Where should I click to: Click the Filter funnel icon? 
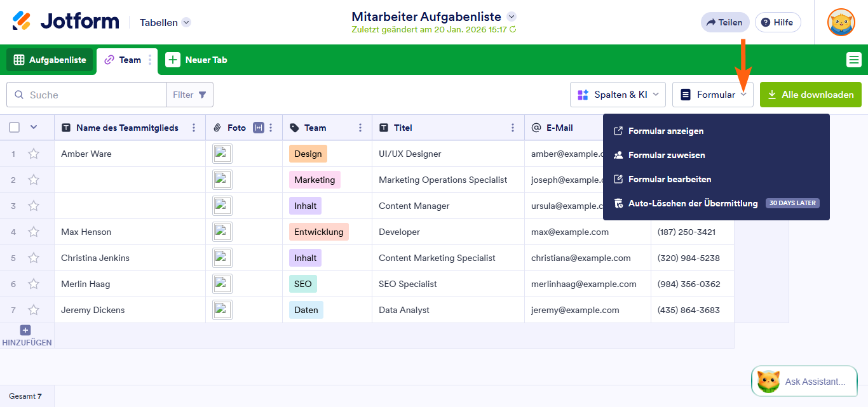[201, 94]
